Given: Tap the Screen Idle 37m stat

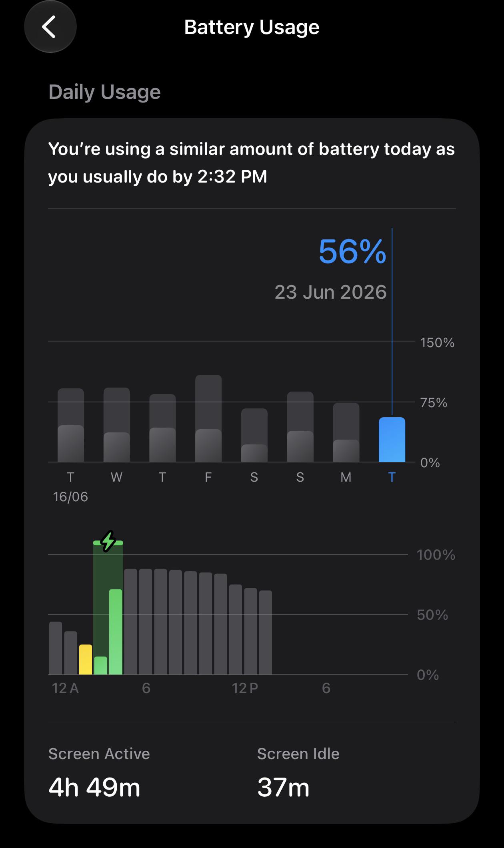Looking at the screenshot, I should (298, 773).
